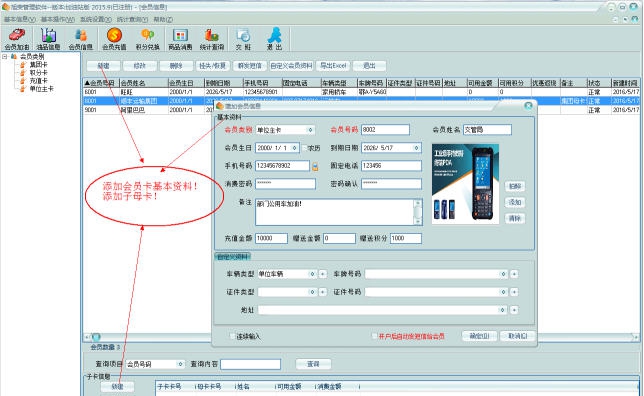Select 集团卡 in member category tree
Image resolution: width=644 pixels, height=396 pixels.
pos(38,64)
